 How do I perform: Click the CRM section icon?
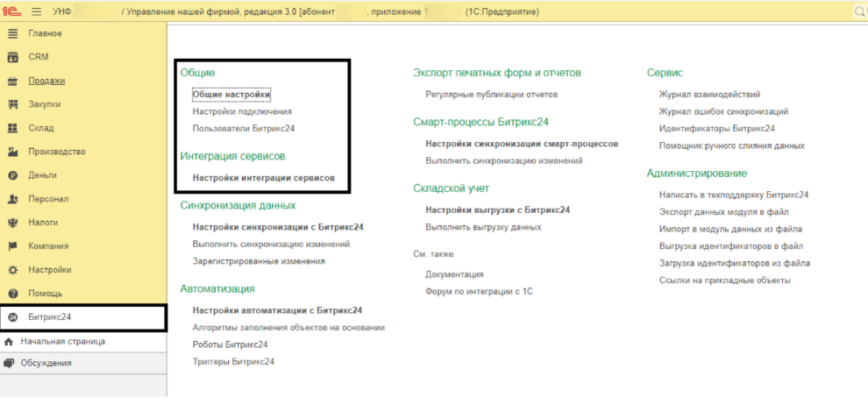[13, 57]
